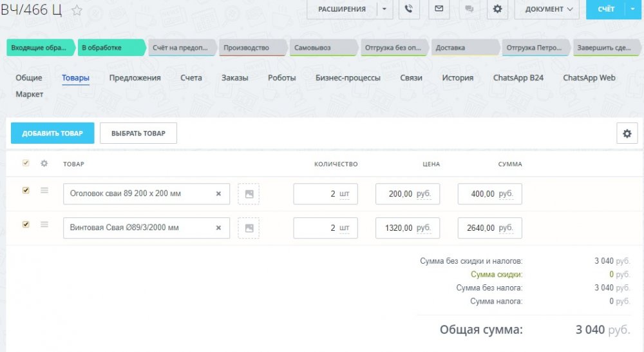Click the Добавить товар button
644x352 pixels.
click(x=52, y=133)
